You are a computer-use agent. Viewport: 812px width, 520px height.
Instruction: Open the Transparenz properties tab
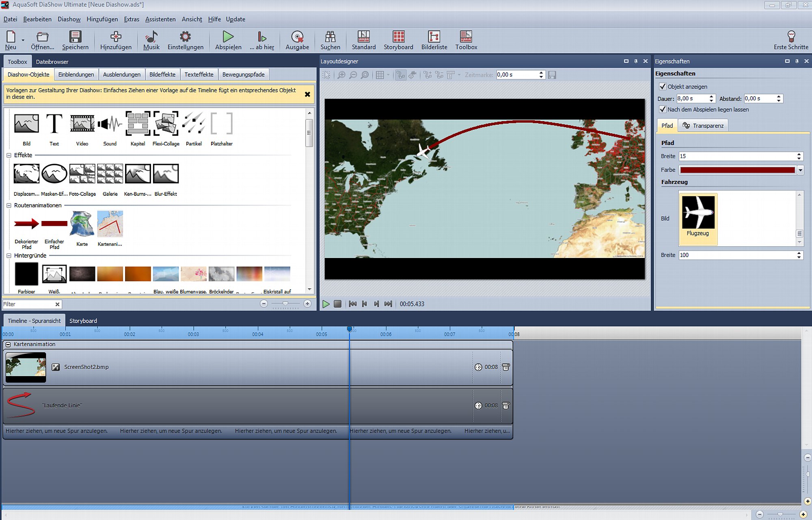pos(703,126)
